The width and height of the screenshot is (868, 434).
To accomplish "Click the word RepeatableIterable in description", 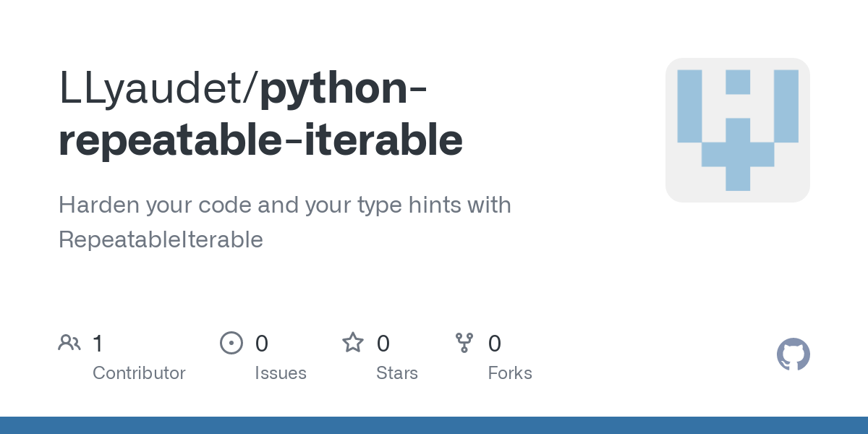I will tap(161, 239).
